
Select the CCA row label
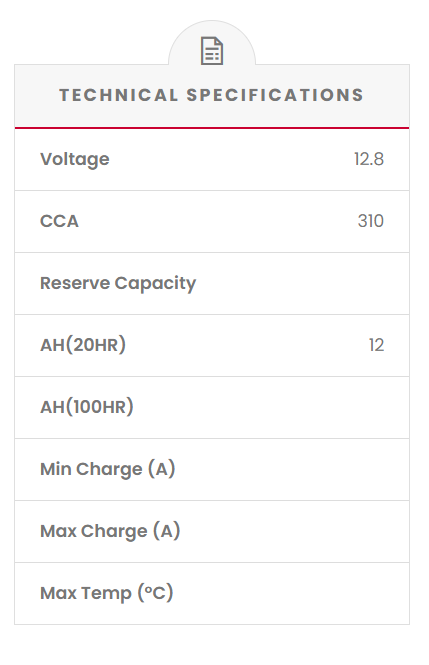coord(59,221)
